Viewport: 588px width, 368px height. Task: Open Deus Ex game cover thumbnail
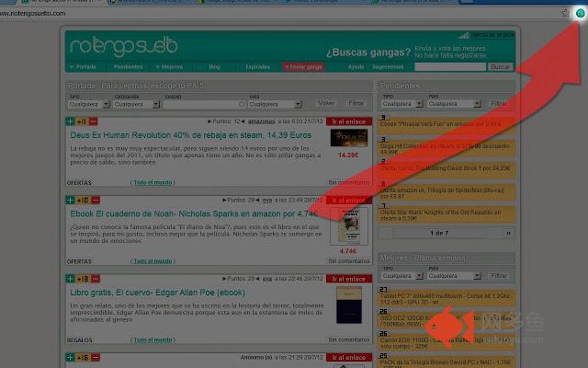point(349,138)
